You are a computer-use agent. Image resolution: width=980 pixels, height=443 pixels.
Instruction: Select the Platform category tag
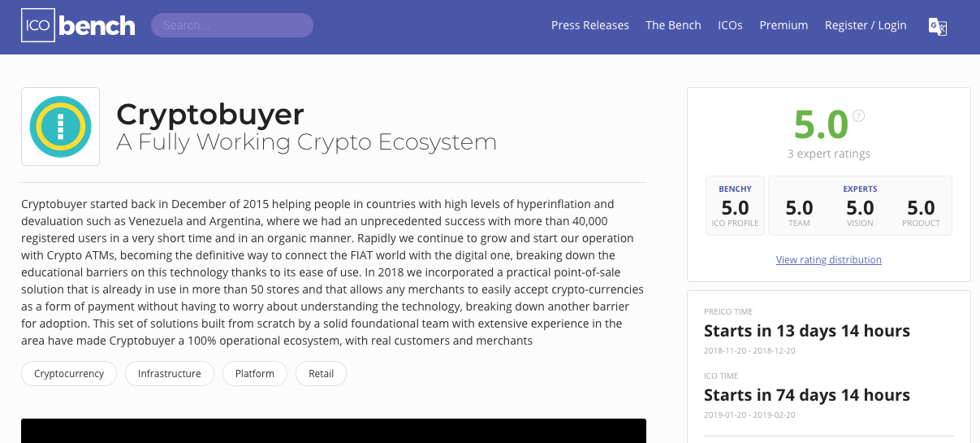point(255,374)
